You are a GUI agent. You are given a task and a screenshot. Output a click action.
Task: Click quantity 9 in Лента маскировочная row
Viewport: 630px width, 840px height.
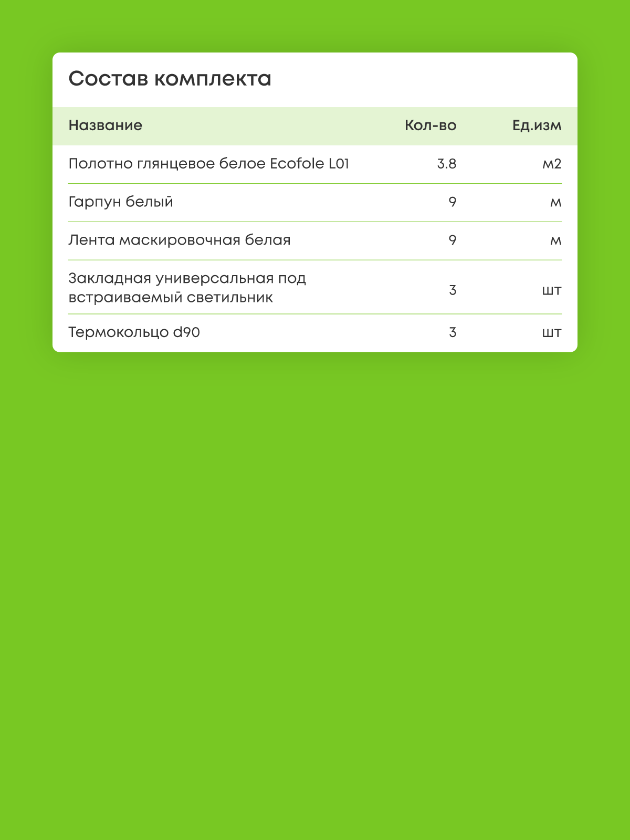(x=453, y=240)
